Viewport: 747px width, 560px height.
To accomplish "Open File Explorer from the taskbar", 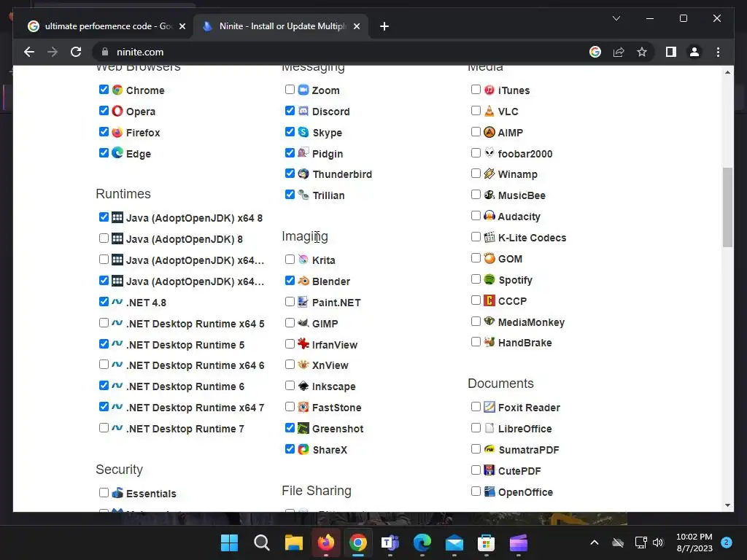I will pyautogui.click(x=294, y=542).
